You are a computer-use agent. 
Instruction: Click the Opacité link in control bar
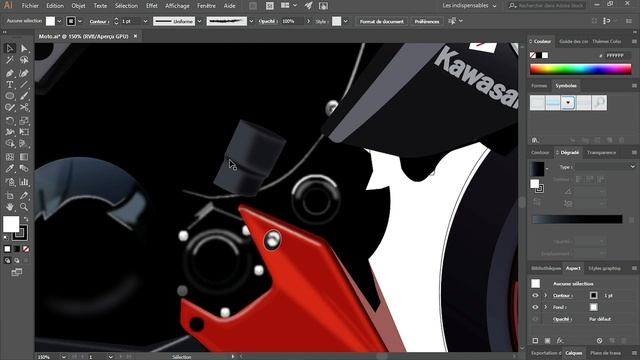268,21
